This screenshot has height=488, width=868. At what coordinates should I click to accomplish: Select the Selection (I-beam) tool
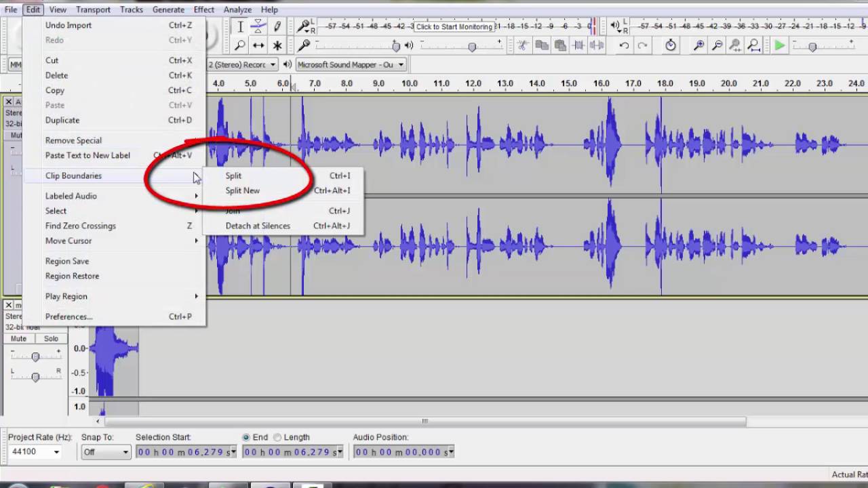coord(240,26)
